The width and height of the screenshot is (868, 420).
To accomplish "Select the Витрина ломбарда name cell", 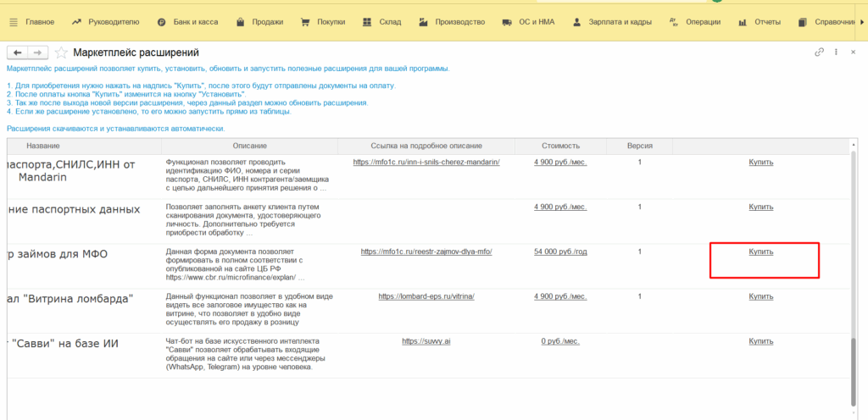I will (84, 311).
